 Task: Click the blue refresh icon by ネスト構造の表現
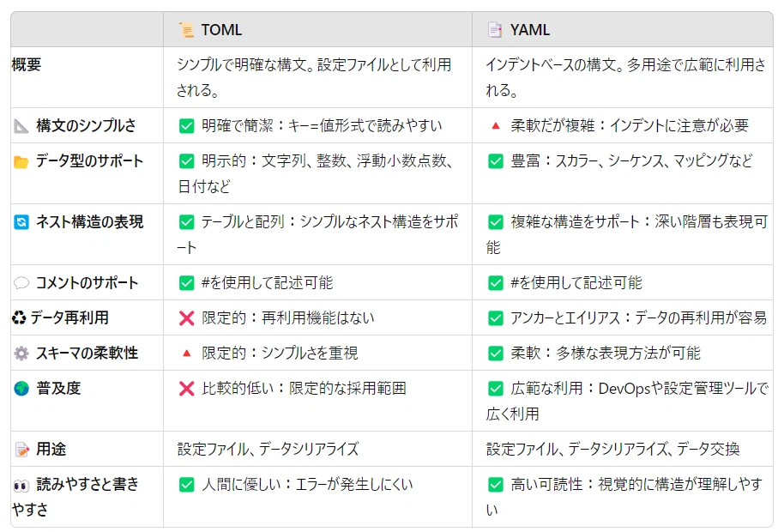click(21, 222)
